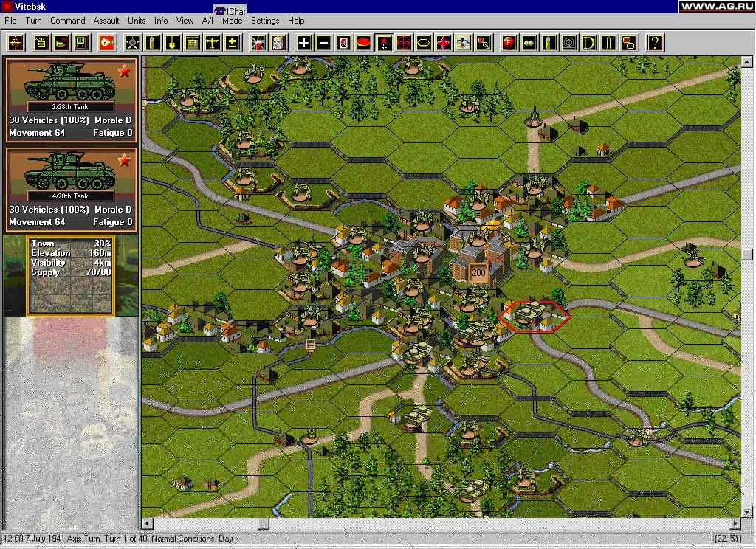Toggle the red target reticle icon
Screen dimensions: 756x549
(404, 43)
